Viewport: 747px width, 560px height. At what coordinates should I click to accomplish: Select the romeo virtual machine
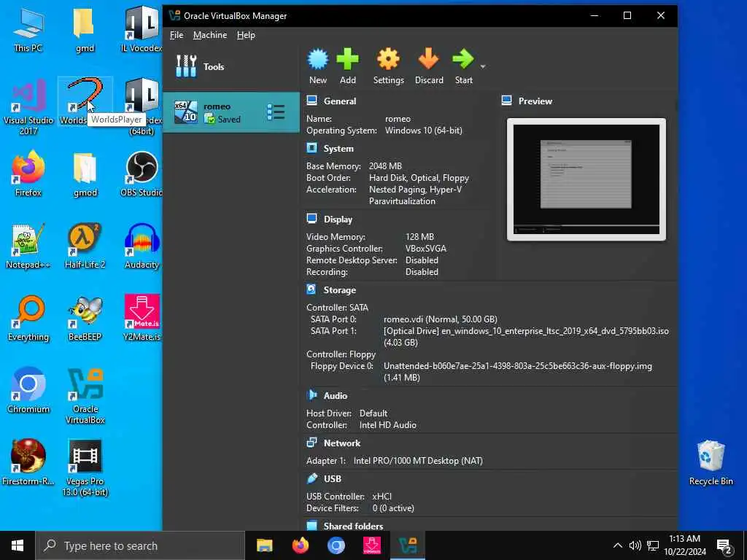click(231, 112)
